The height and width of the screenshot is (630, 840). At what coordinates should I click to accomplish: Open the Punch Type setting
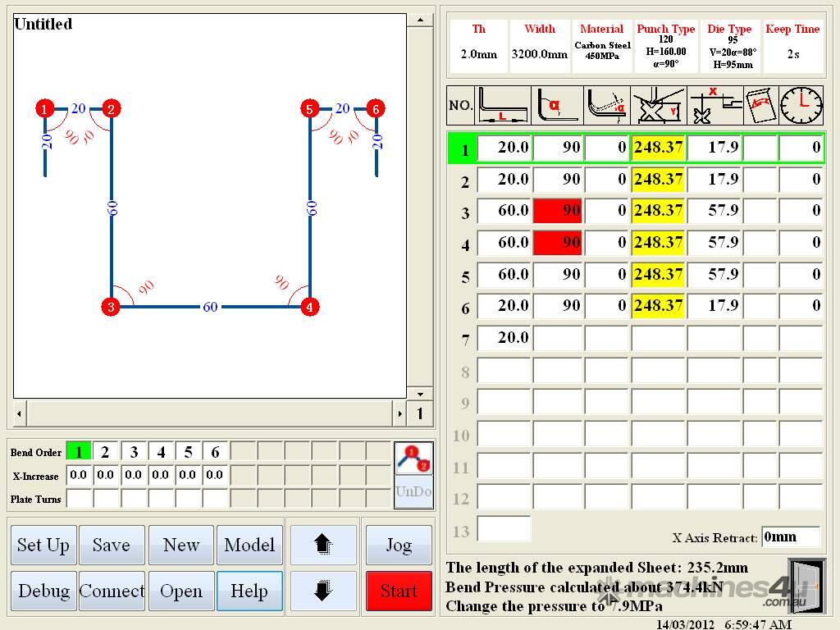point(665,47)
